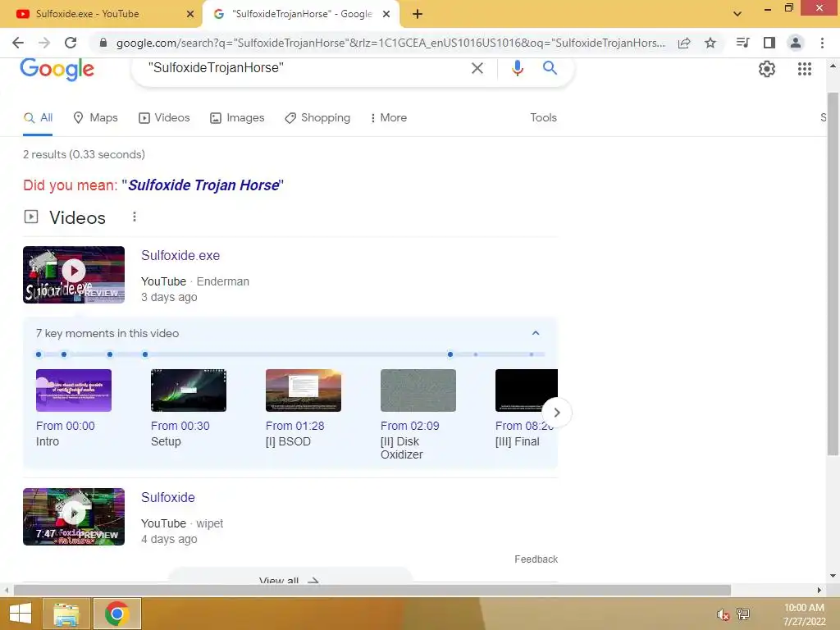This screenshot has width=840, height=630.
Task: Open Google quick settings gear
Action: 767,69
